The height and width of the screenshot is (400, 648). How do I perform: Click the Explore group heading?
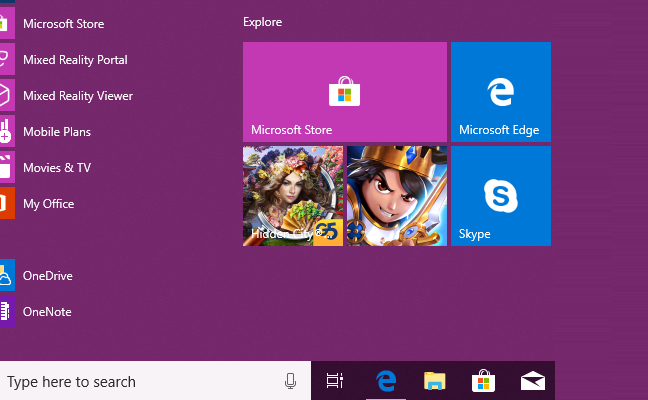point(262,22)
